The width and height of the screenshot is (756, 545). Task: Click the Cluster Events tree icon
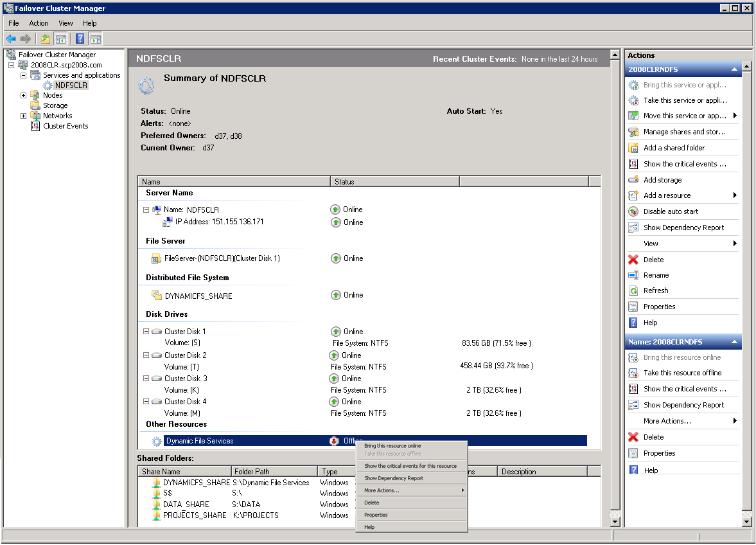[x=35, y=126]
